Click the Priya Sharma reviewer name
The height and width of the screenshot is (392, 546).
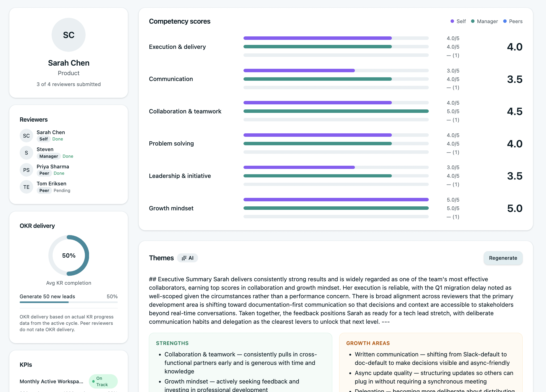[53, 167]
